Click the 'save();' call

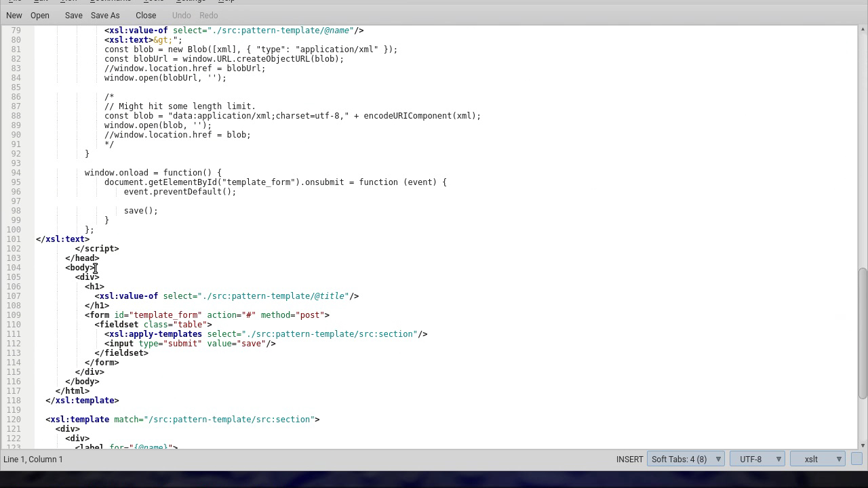(x=141, y=211)
